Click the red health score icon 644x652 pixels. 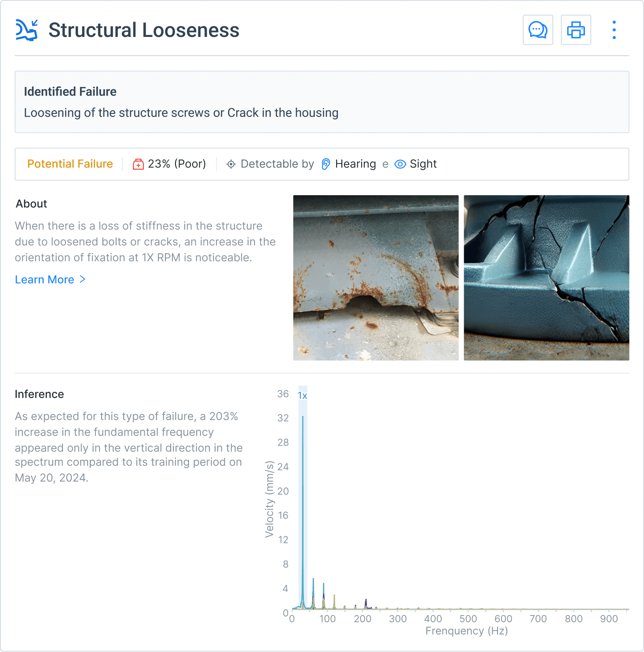point(138,164)
